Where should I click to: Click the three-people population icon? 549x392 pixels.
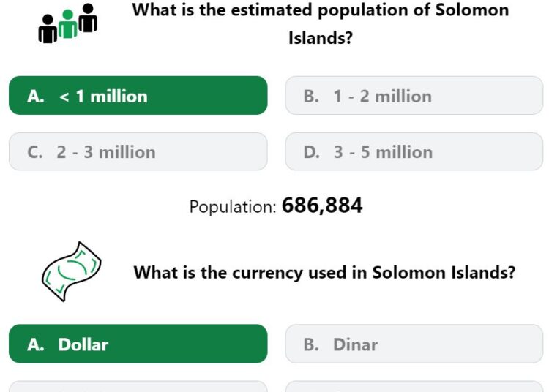point(67,23)
